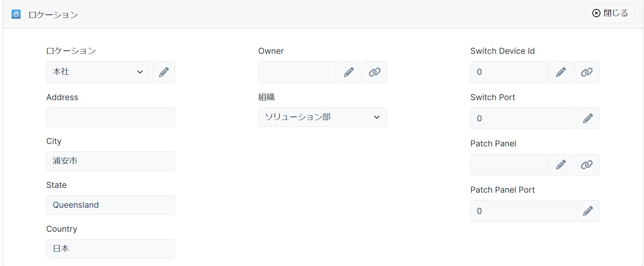Click the State field showing Queensland
Viewport: 644px width, 266px height.
click(x=111, y=205)
